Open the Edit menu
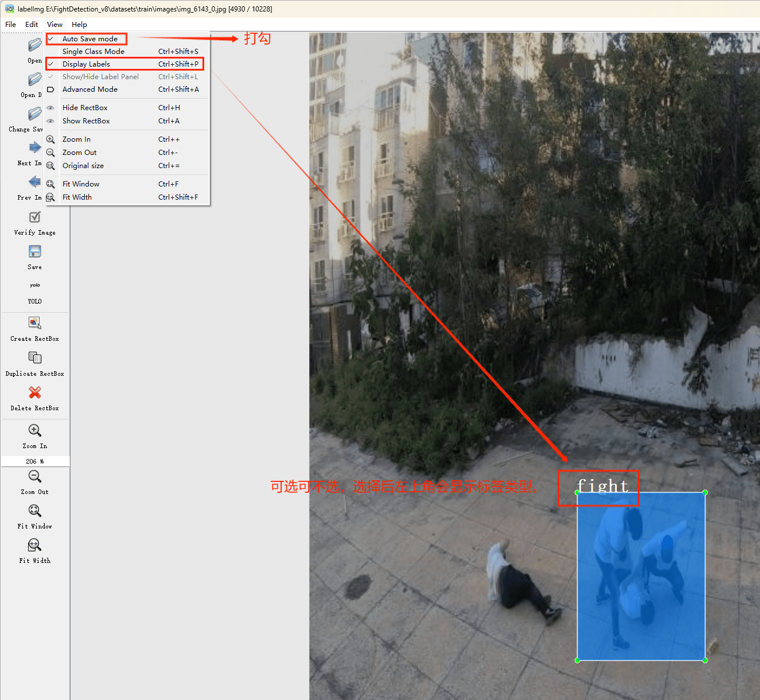 coord(32,25)
